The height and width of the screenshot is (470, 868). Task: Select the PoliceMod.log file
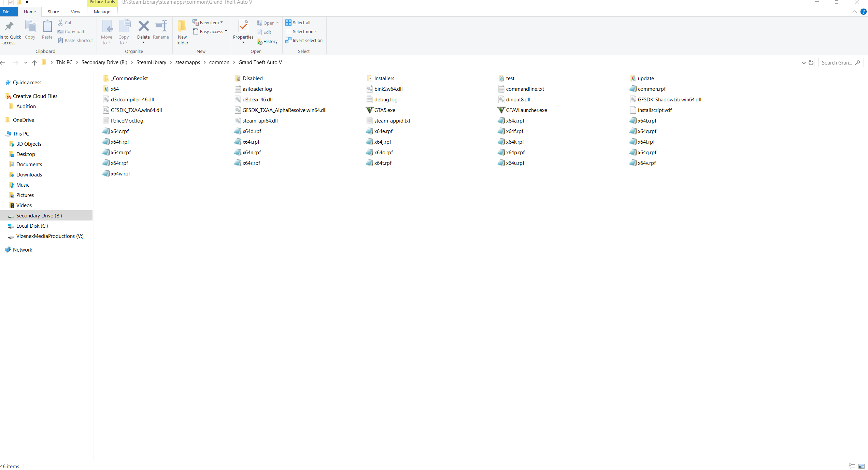pos(123,120)
